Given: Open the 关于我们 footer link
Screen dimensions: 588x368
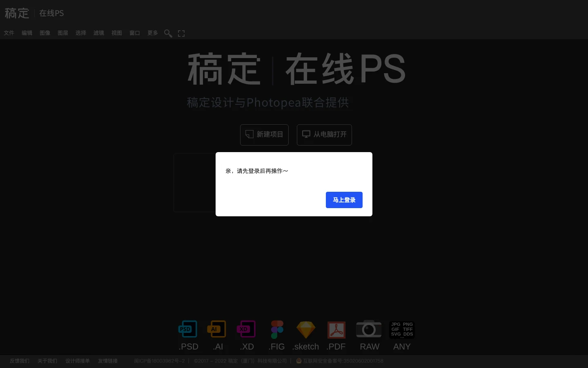Looking at the screenshot, I should 47,361.
